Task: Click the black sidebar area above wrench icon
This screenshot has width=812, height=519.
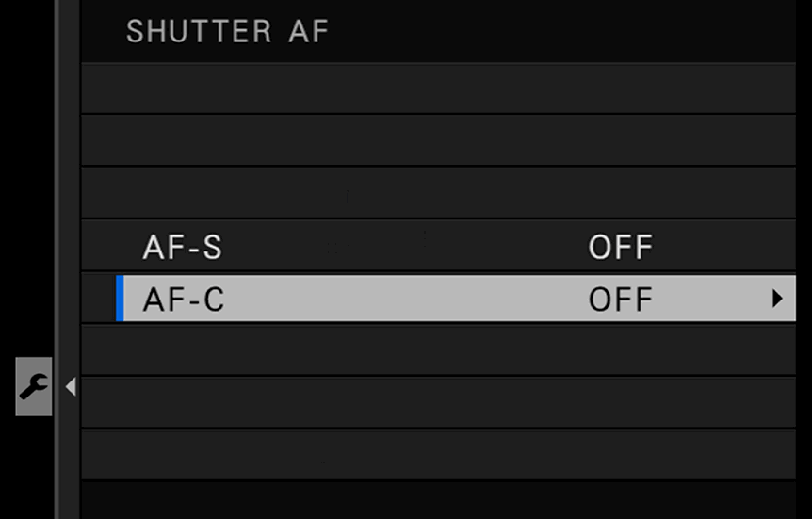Action: pyautogui.click(x=27, y=176)
